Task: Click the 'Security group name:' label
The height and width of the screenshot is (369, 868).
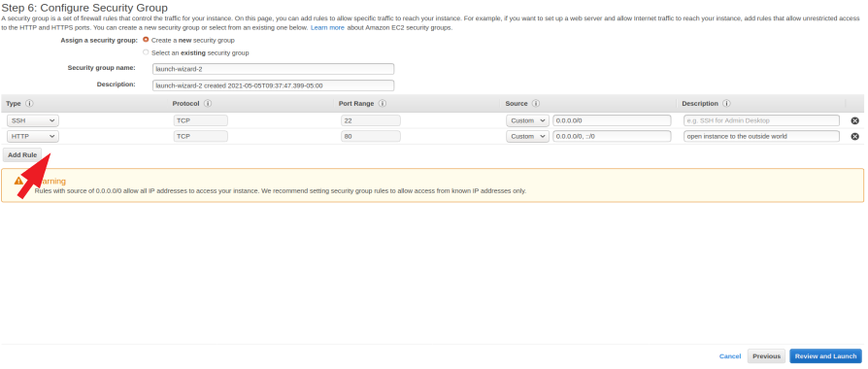Action: click(x=101, y=68)
